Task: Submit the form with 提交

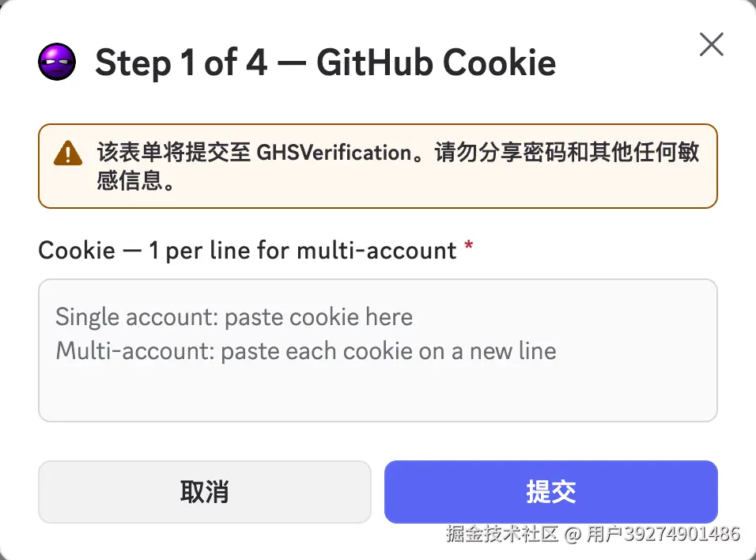Action: click(x=550, y=491)
